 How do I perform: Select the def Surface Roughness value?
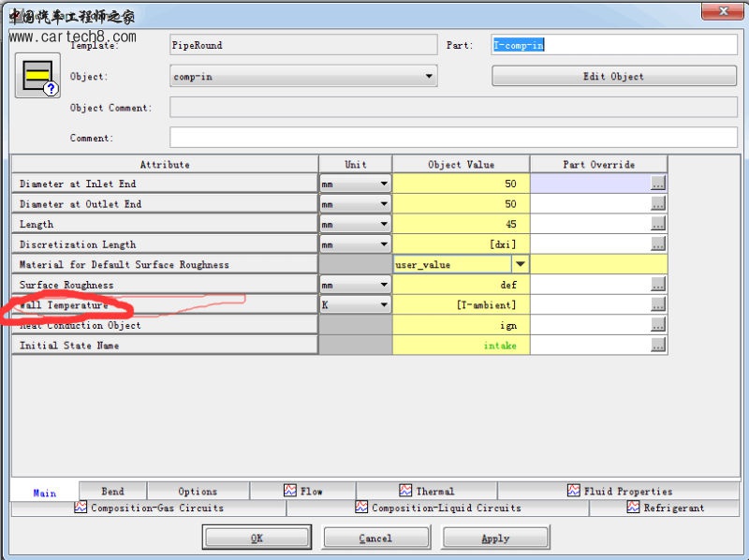(x=461, y=285)
